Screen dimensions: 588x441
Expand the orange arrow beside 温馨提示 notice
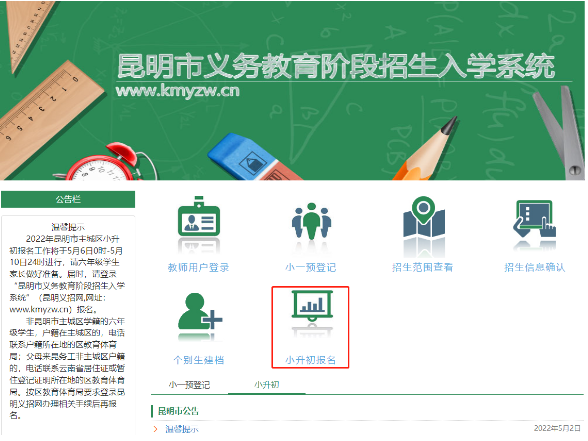click(155, 429)
